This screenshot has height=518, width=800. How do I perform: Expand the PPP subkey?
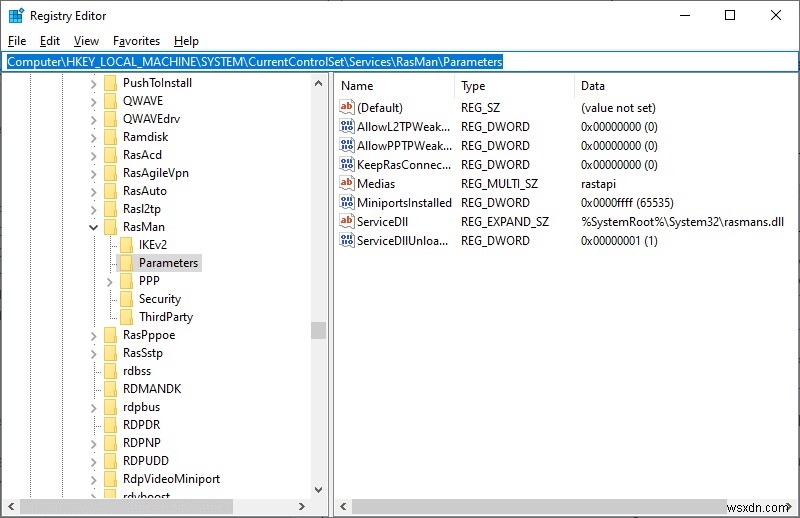(110, 282)
